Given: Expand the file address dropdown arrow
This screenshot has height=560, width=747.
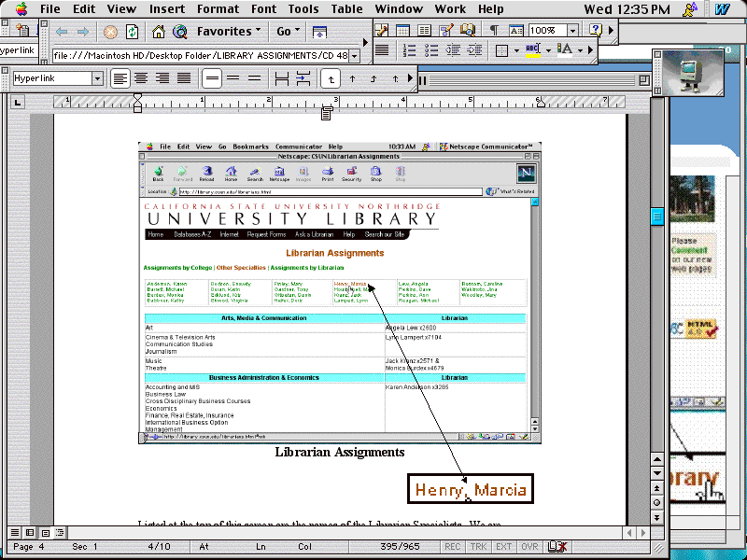Looking at the screenshot, I should [354, 56].
